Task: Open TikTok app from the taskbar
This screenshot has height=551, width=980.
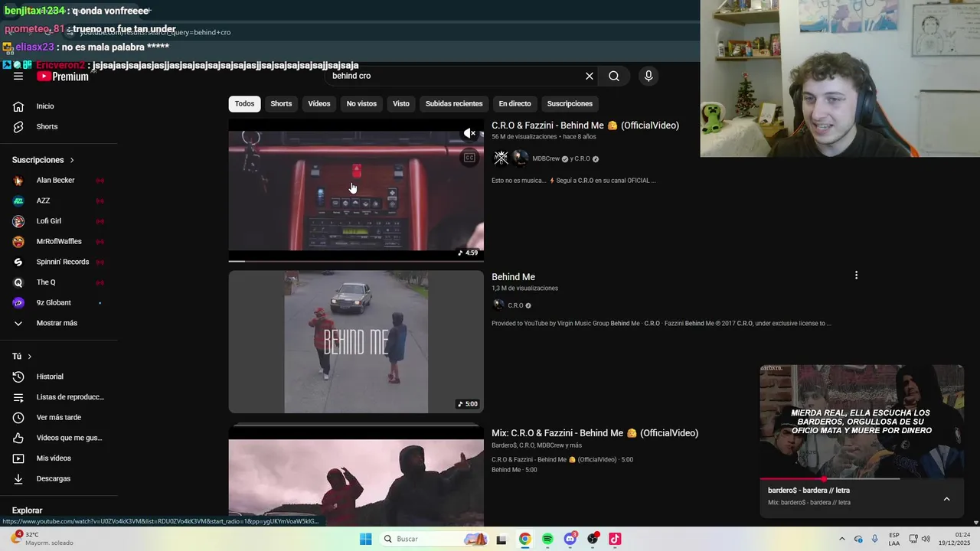Action: pos(615,539)
